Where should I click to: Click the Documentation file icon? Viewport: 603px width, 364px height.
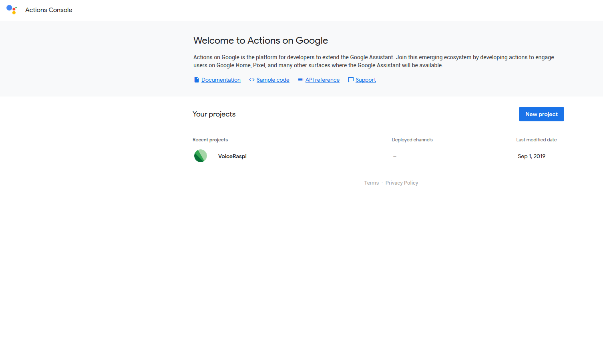(x=197, y=80)
